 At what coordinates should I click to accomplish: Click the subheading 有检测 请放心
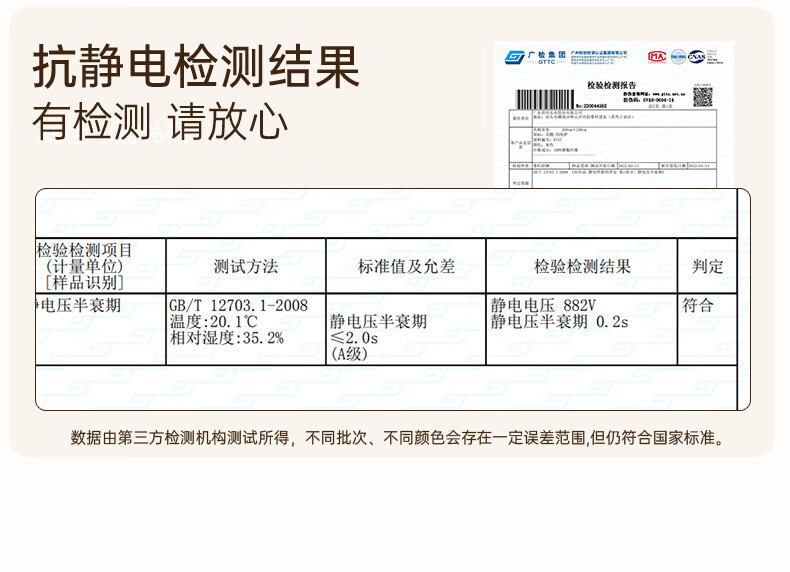pyautogui.click(x=160, y=121)
